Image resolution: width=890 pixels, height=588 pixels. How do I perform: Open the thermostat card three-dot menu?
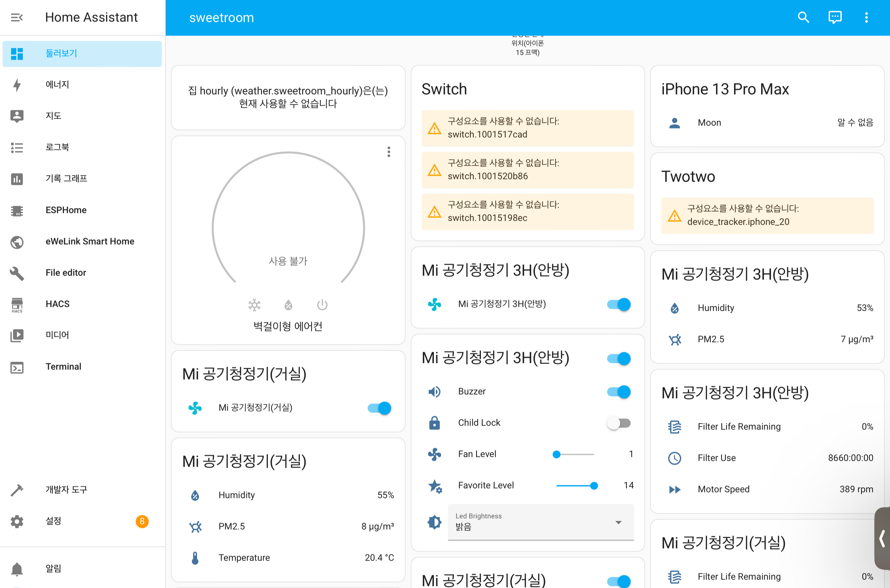pos(389,152)
